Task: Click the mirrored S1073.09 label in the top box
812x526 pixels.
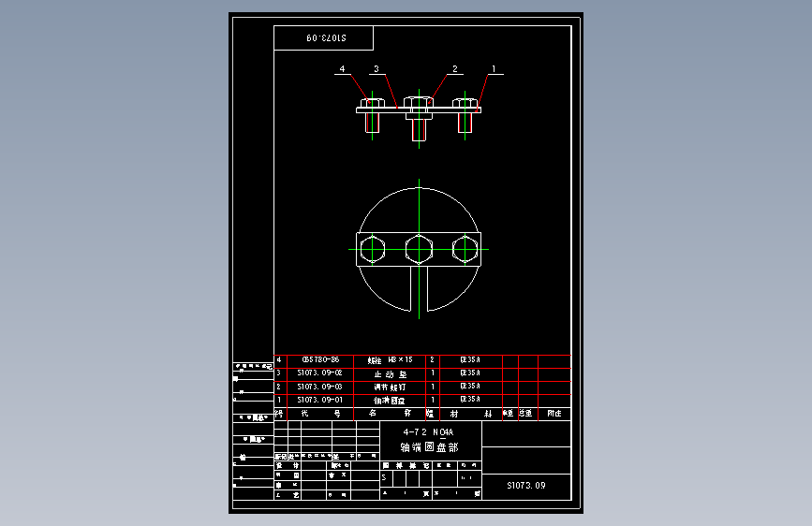Action: pyautogui.click(x=326, y=37)
